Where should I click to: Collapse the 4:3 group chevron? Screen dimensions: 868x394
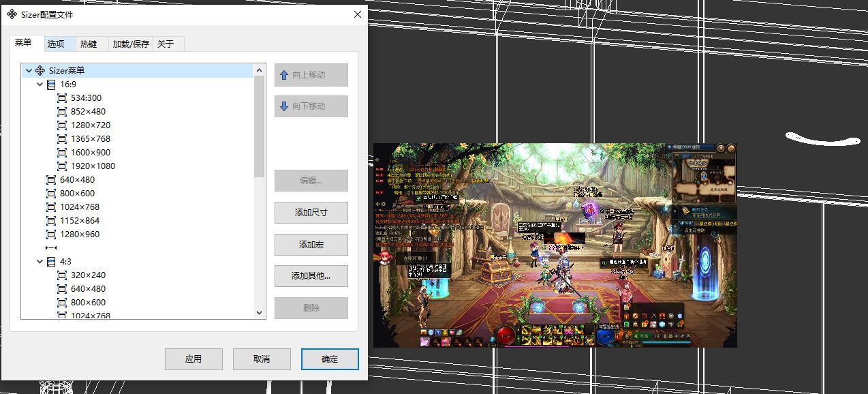coord(40,262)
